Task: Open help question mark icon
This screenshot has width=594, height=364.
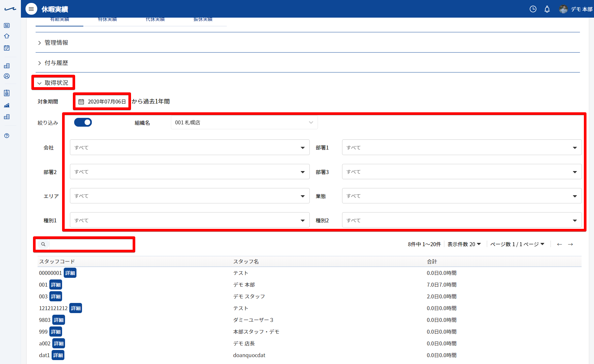Action: point(7,135)
